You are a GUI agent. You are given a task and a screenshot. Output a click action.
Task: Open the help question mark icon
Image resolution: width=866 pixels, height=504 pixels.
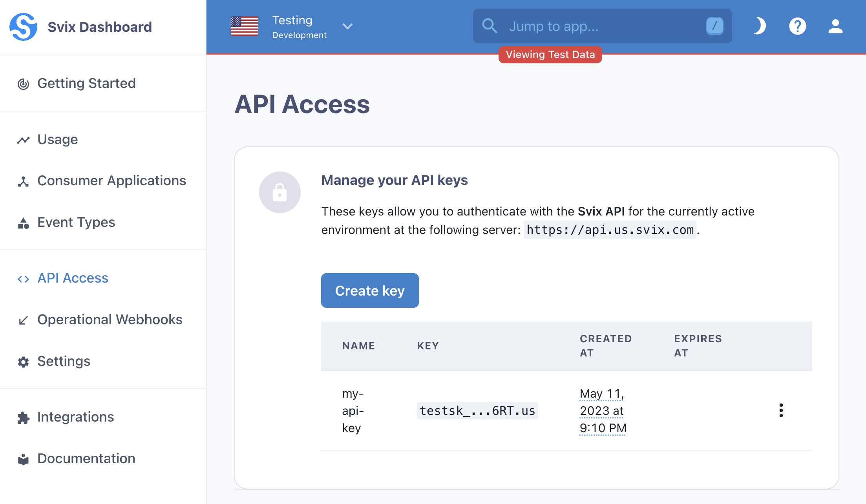[797, 26]
